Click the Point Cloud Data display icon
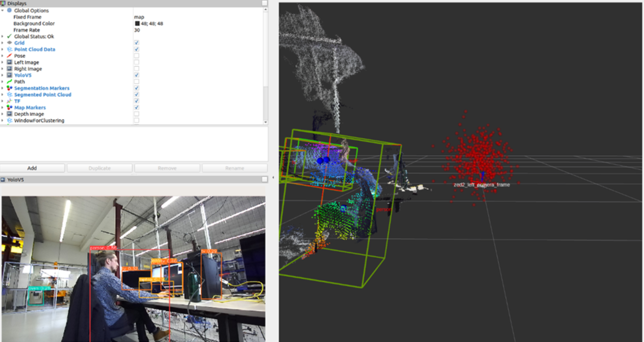644x342 pixels. [9, 50]
